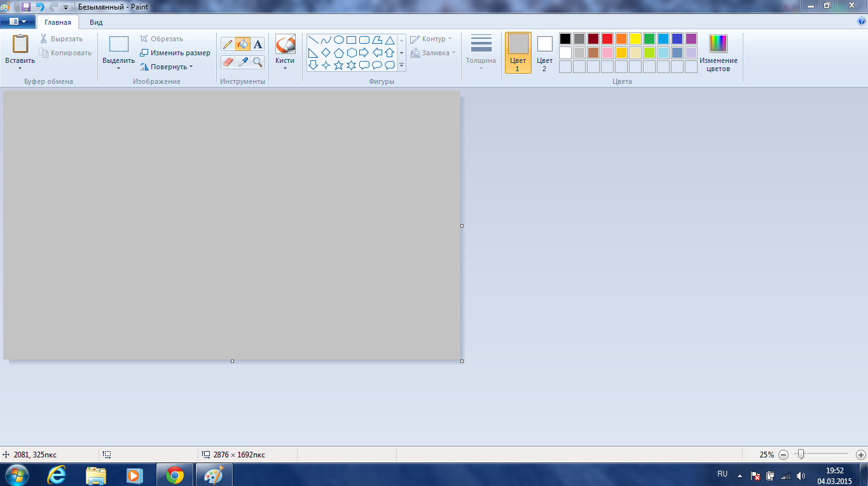Click the Undo arrow in title bar

coord(40,7)
